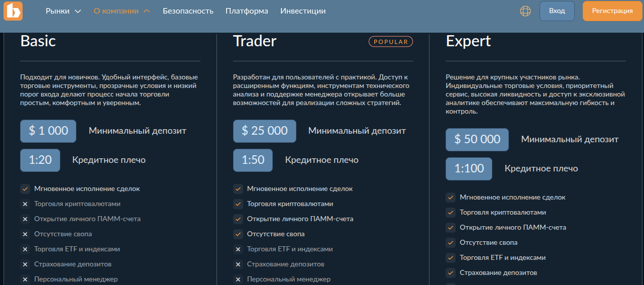Click the X icon beside Trader's Торговля ETF и индексами
The image size is (644, 285).
(x=238, y=249)
